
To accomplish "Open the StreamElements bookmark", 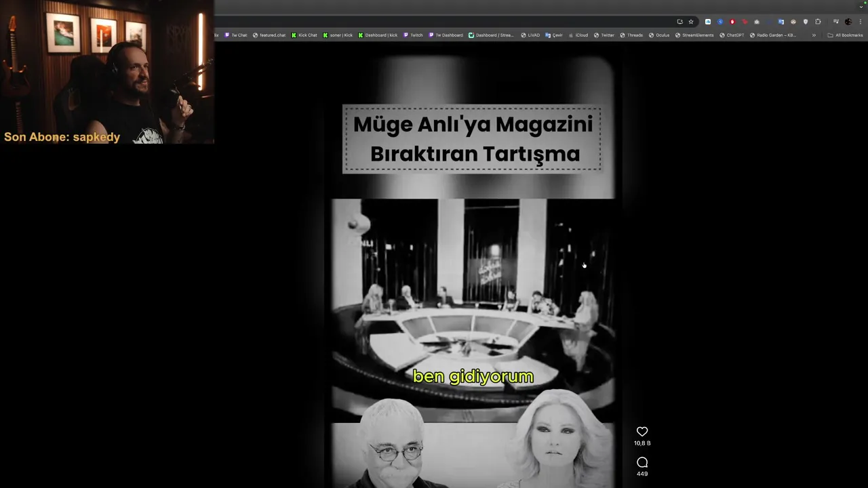I will click(694, 35).
